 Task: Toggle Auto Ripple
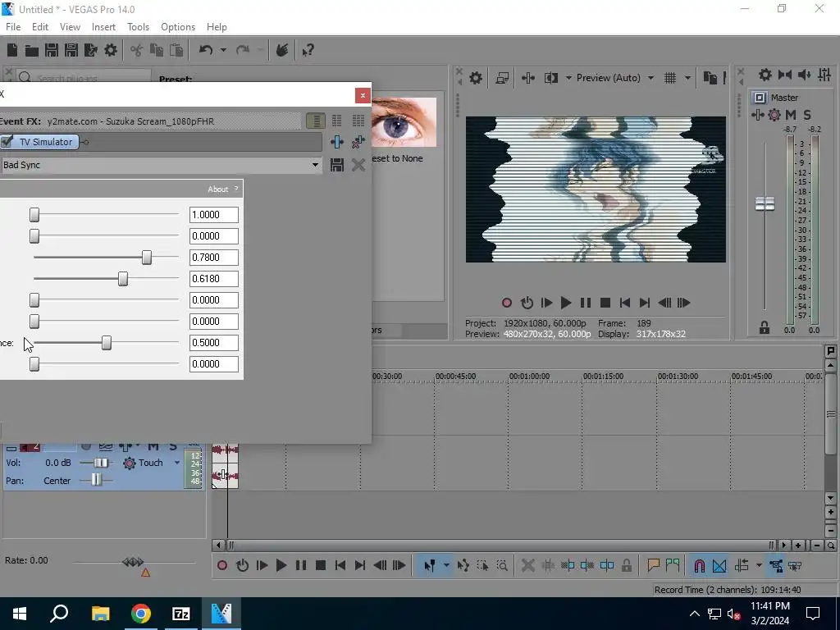click(x=742, y=565)
